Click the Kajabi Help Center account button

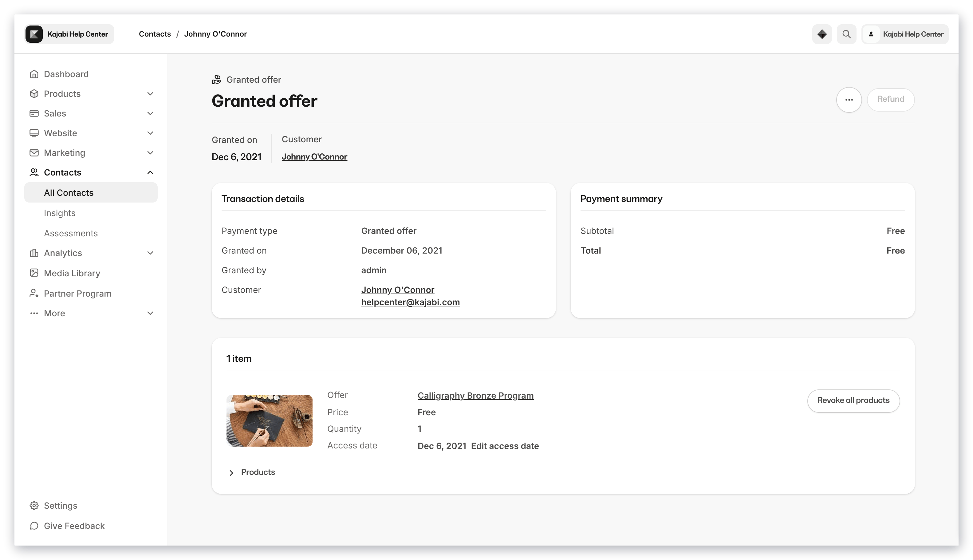[x=905, y=34]
